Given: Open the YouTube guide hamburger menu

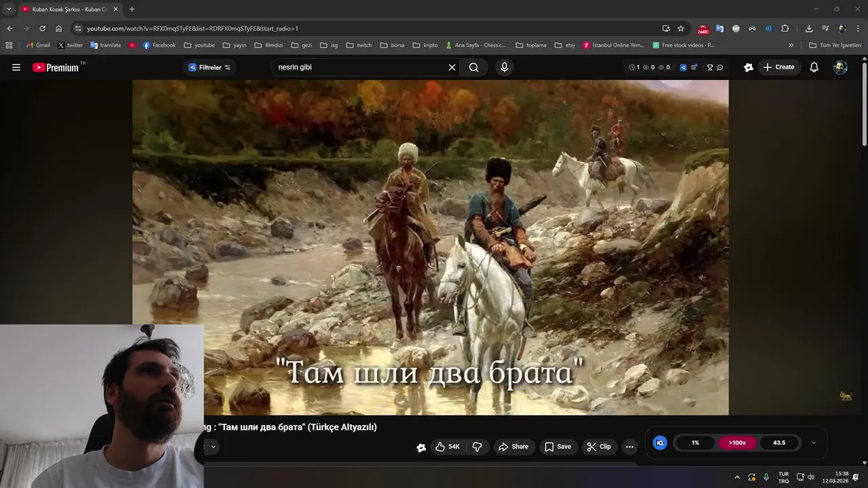Looking at the screenshot, I should pos(16,67).
